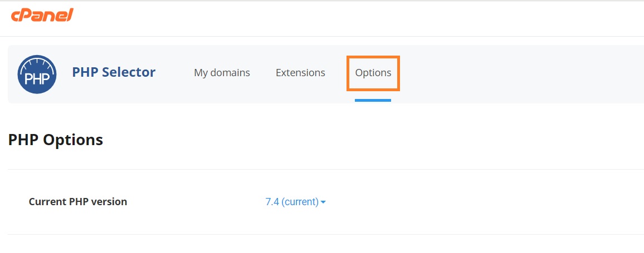Screen dimensions: 644x253
Task: Select the highlighted Options tab
Action: click(373, 73)
